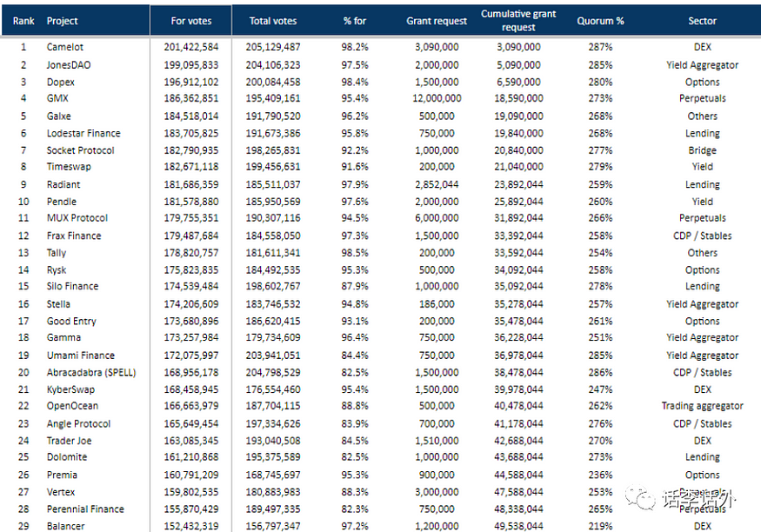Select the Balancer project name
Image resolution: width=761 pixels, height=532 pixels.
click(x=65, y=526)
